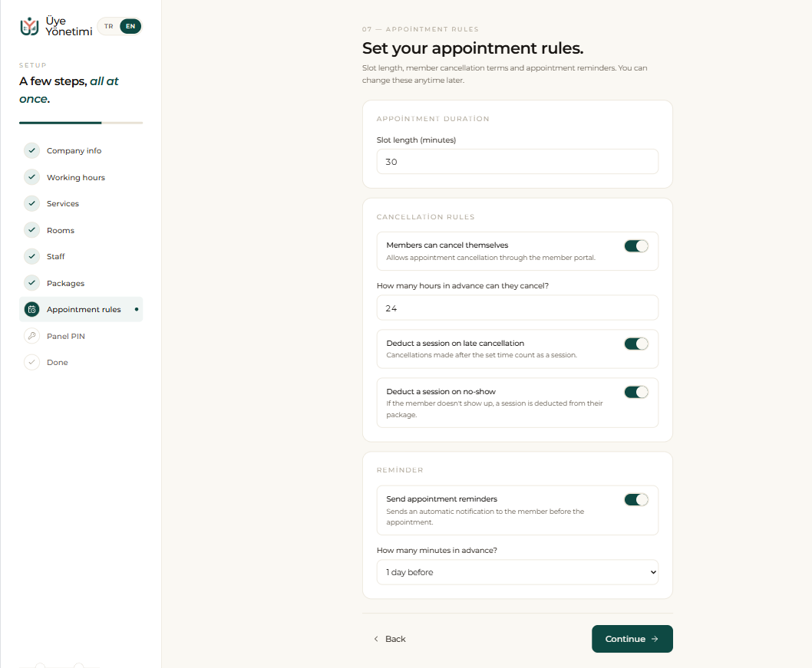Select the EN language option
This screenshot has width=812, height=668.
click(130, 26)
